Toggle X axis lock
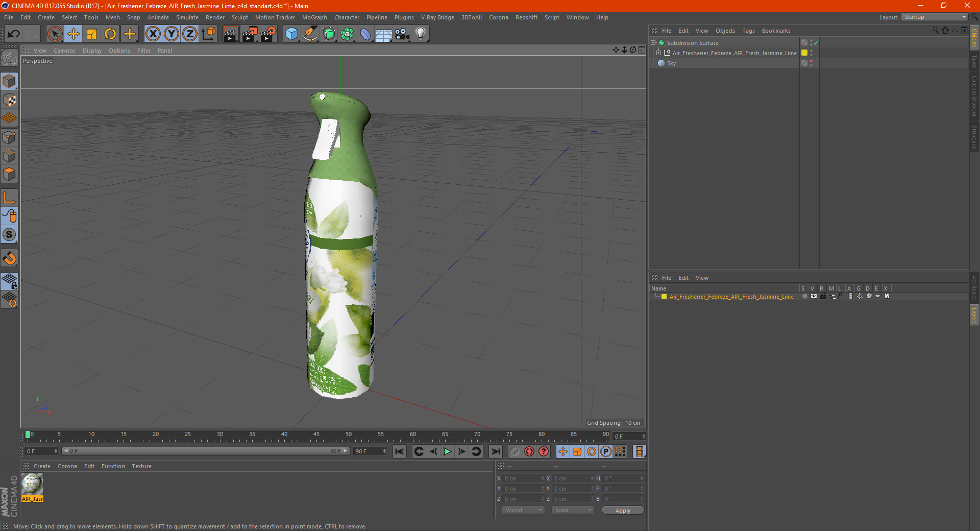The height and width of the screenshot is (531, 980). pyautogui.click(x=153, y=34)
